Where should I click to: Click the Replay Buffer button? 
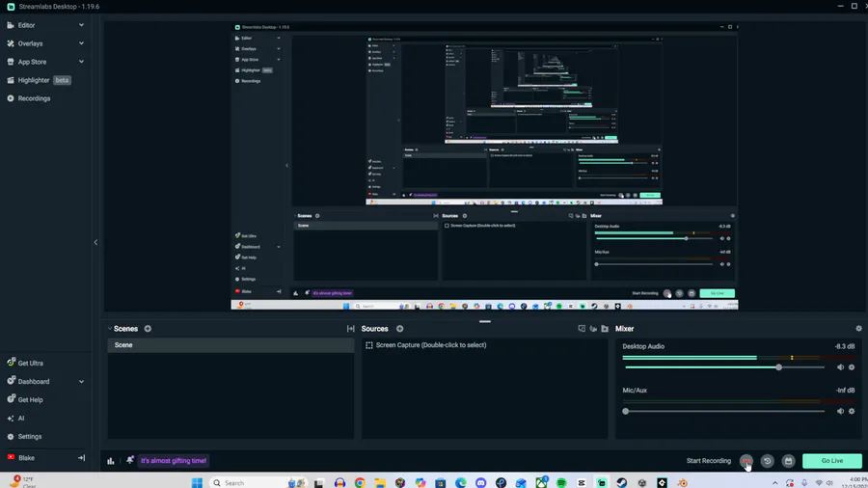pyautogui.click(x=768, y=460)
